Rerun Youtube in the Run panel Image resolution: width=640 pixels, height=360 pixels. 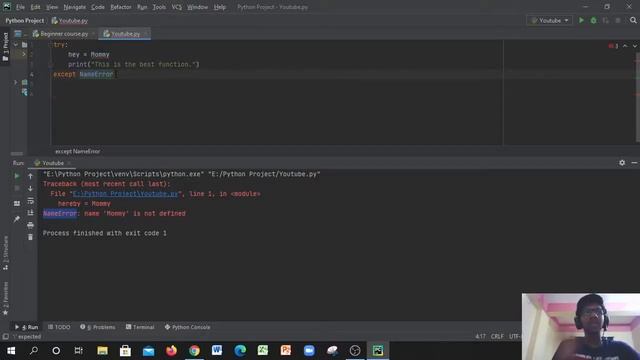click(17, 176)
